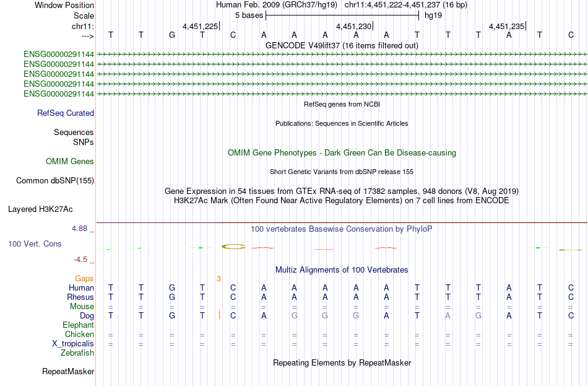This screenshot has width=588, height=386.
Task: Click the 100 Vert. Cons track label
Action: [35, 244]
